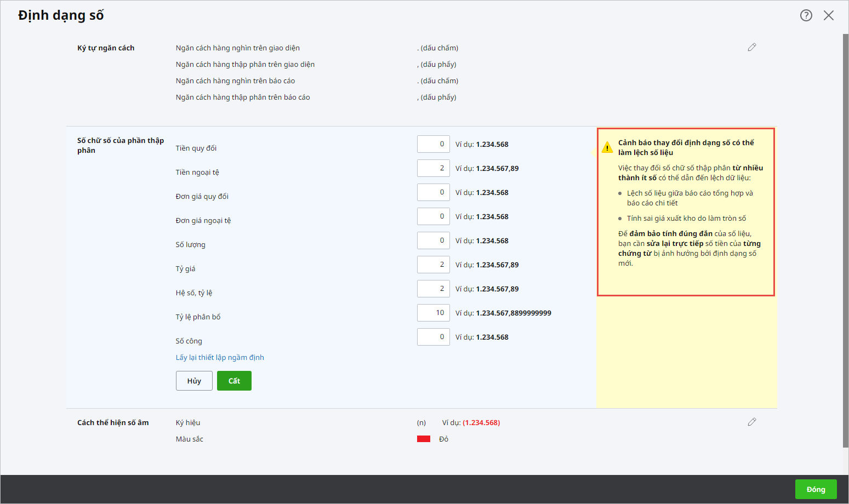This screenshot has height=504, width=849.
Task: Click Lấy lại thiết lập ngầm định link
Action: 220,357
